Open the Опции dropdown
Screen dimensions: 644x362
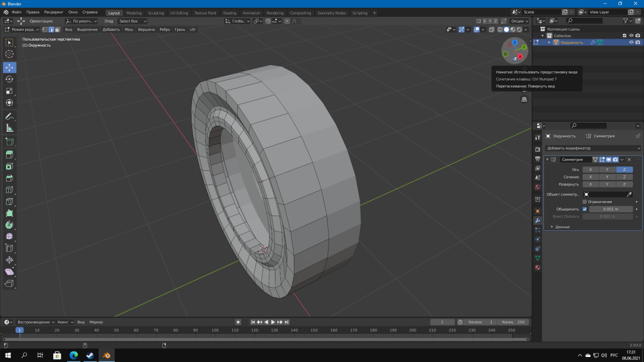pos(519,21)
